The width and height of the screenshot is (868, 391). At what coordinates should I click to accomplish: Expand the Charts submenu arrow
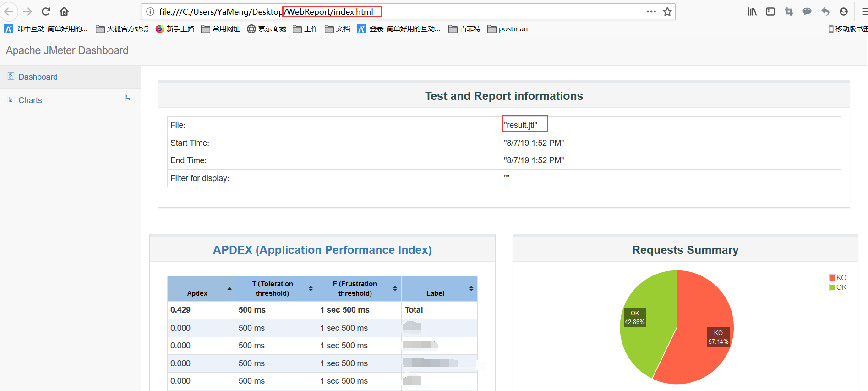[128, 98]
